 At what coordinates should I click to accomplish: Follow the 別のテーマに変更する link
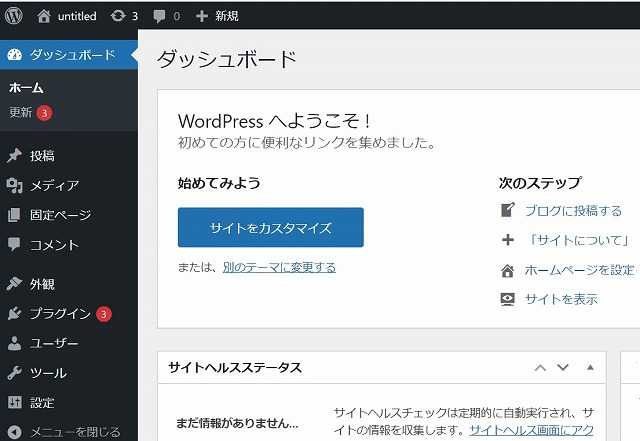[279, 267]
